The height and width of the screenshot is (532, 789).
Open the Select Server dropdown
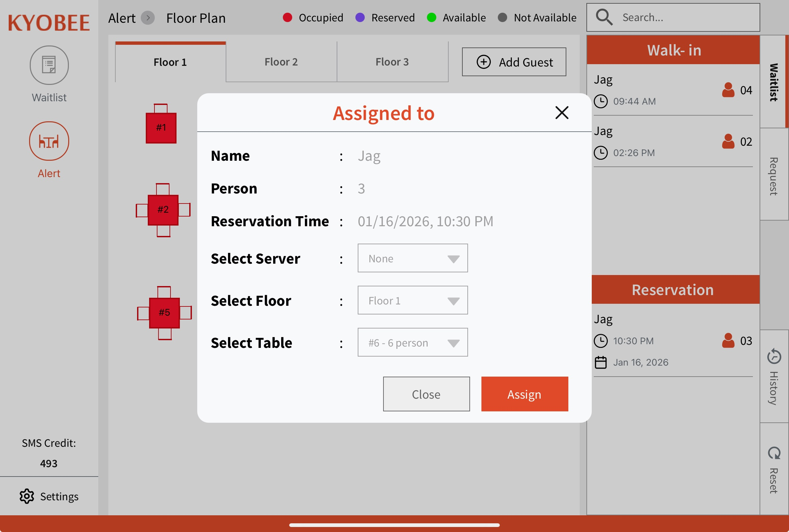412,259
